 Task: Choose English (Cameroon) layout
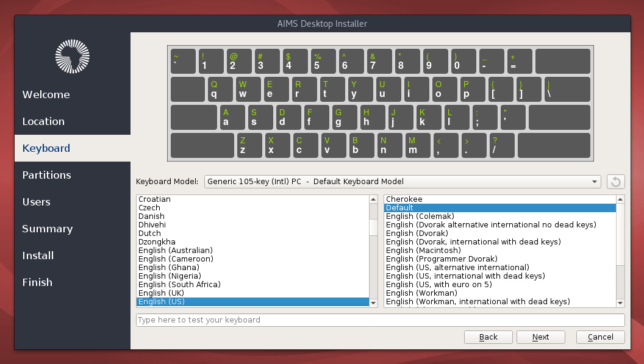point(253,259)
